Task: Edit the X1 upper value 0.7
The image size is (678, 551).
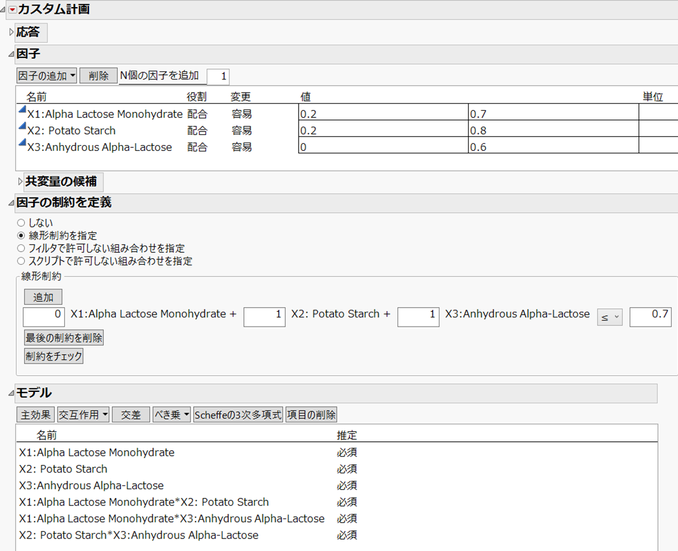Action: [553, 114]
